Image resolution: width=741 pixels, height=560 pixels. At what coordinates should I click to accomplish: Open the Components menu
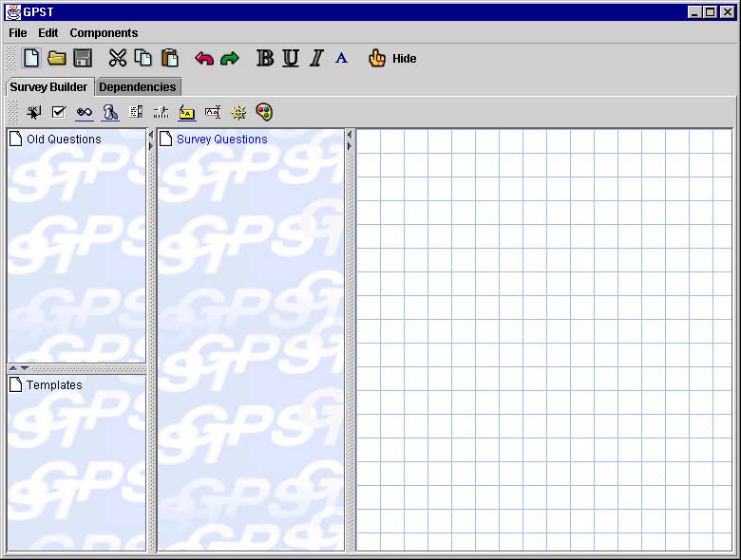[104, 33]
